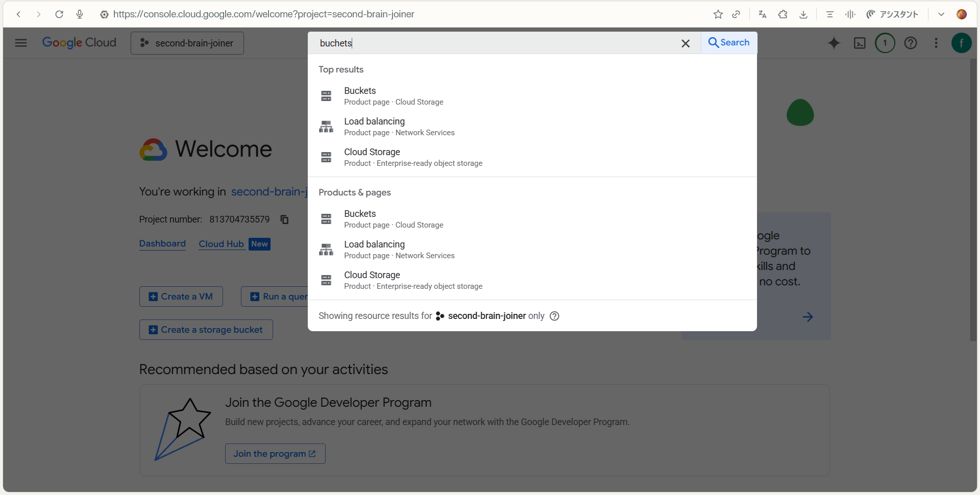
Task: Activate Cloud Shell terminal icon
Action: 860,43
